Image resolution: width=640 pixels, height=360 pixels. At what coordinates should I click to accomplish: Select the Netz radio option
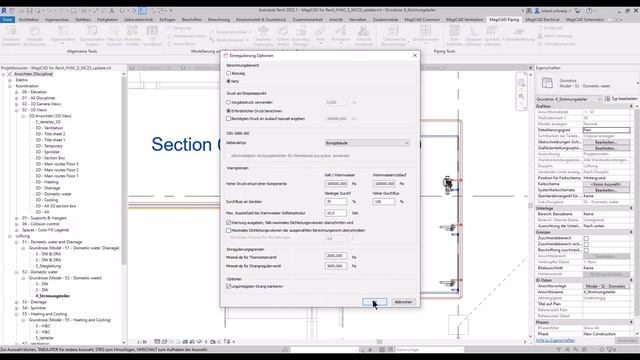click(x=229, y=81)
